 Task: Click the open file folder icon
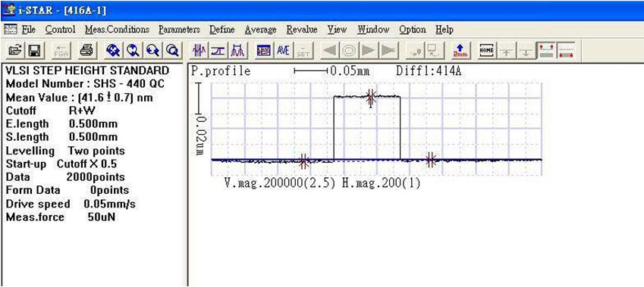click(x=14, y=51)
